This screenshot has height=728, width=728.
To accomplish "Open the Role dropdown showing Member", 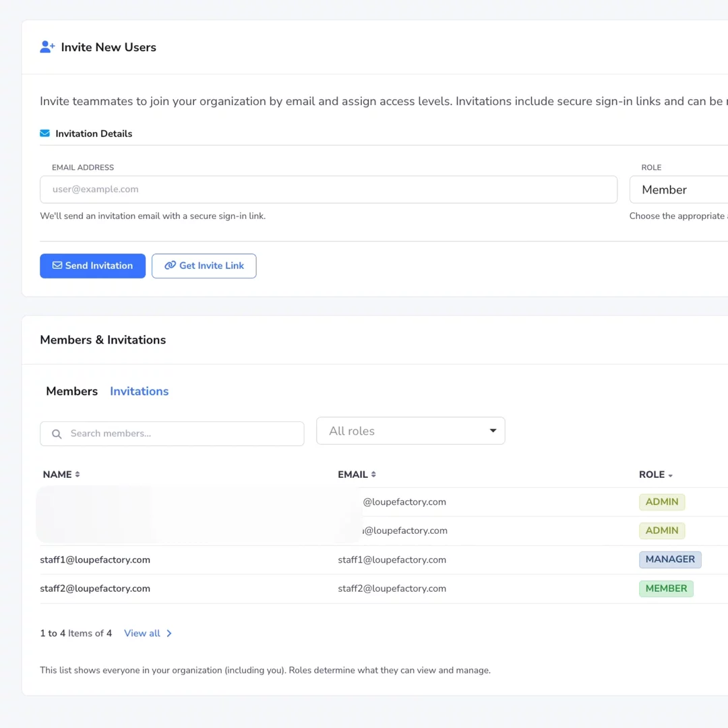I will click(678, 189).
